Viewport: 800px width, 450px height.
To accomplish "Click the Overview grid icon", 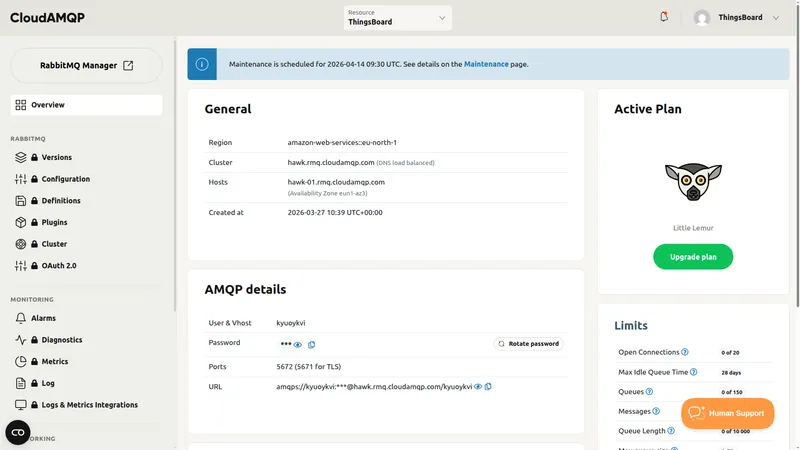I will tap(20, 105).
